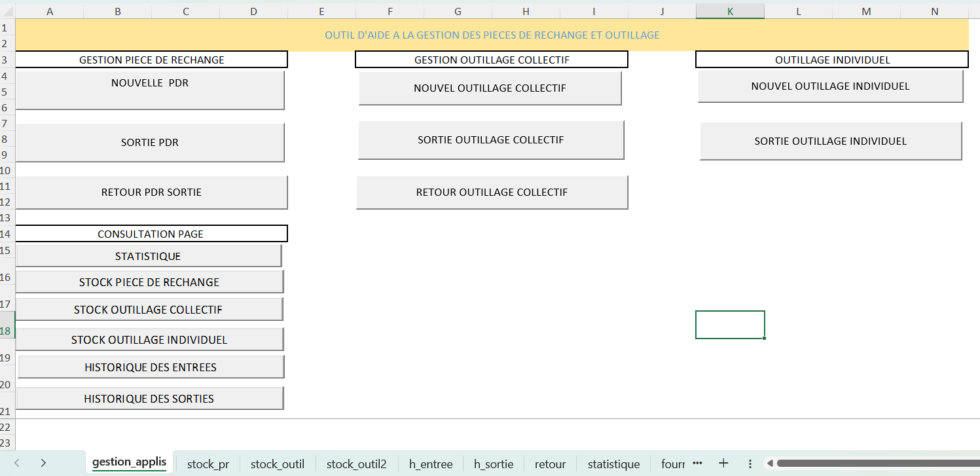The image size is (980, 476).
Task: Click the next sheet navigation arrow
Action: pos(43,463)
